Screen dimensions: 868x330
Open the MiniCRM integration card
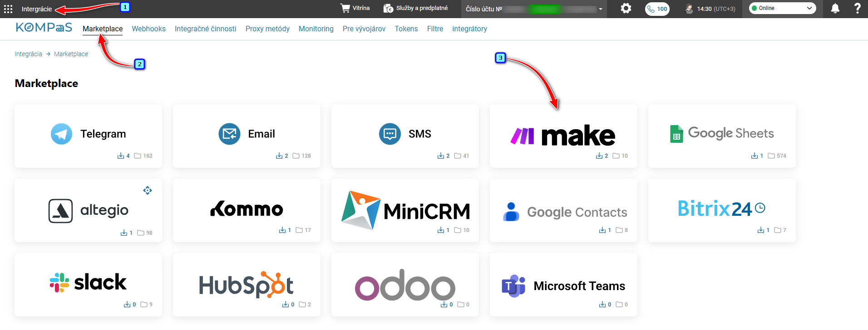coord(405,210)
